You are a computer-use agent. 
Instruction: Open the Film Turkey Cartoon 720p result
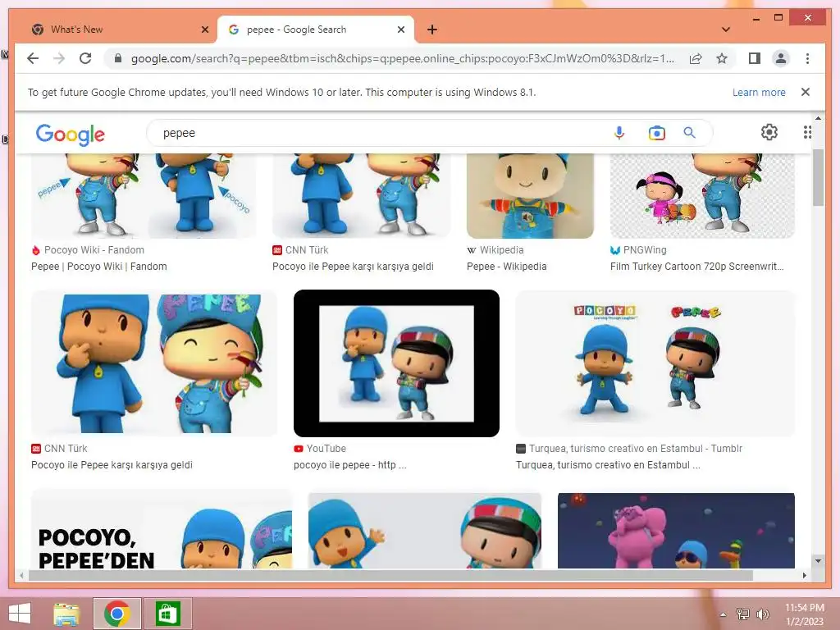pyautogui.click(x=697, y=267)
